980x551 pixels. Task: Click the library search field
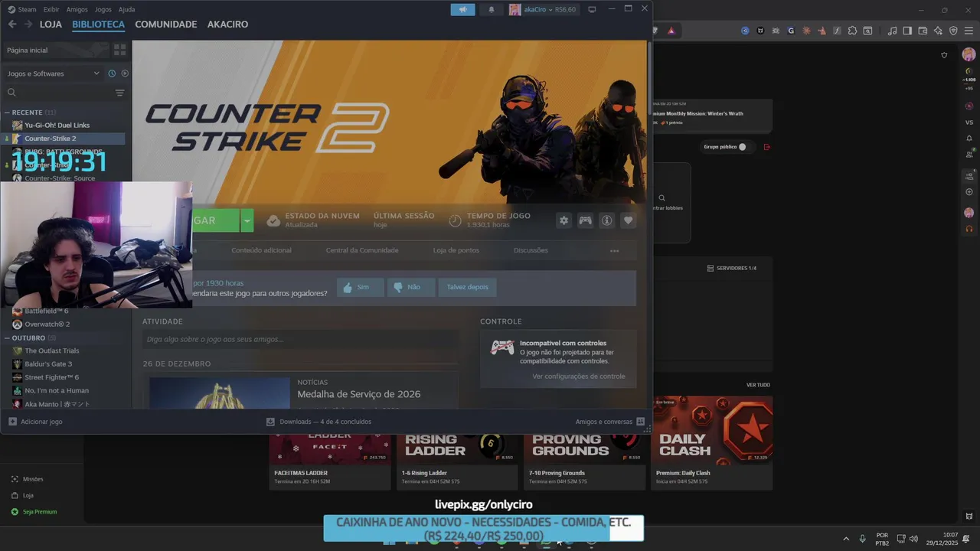coord(57,93)
